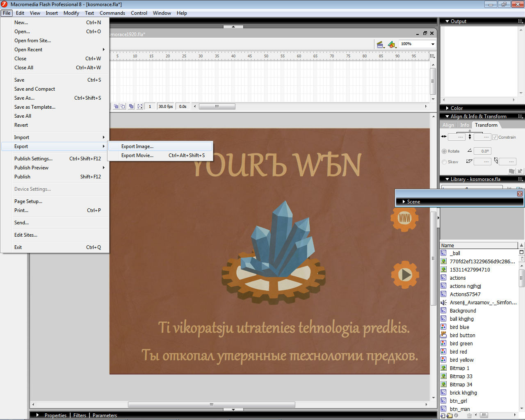This screenshot has height=420, width=525.
Task: Select the Skew radio button
Action: (444, 162)
